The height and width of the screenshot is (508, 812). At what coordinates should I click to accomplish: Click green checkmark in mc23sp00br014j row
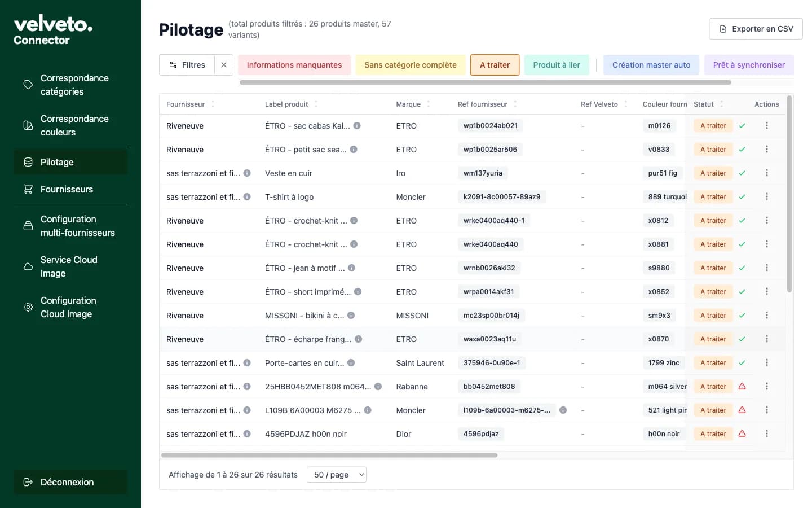click(742, 316)
